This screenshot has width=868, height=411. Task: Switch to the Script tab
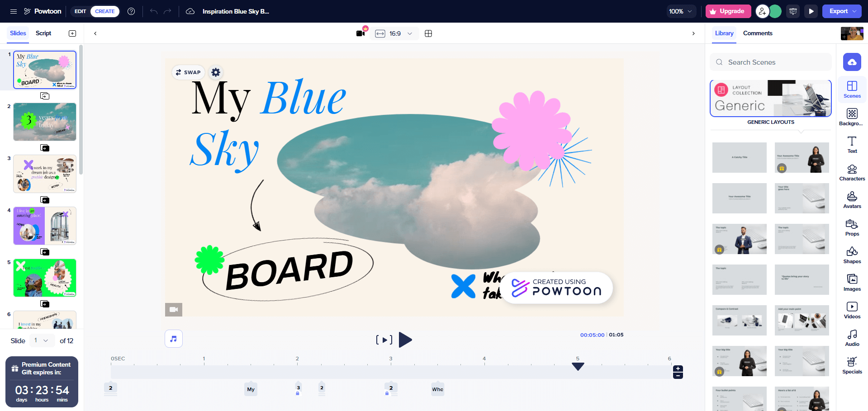coord(43,33)
